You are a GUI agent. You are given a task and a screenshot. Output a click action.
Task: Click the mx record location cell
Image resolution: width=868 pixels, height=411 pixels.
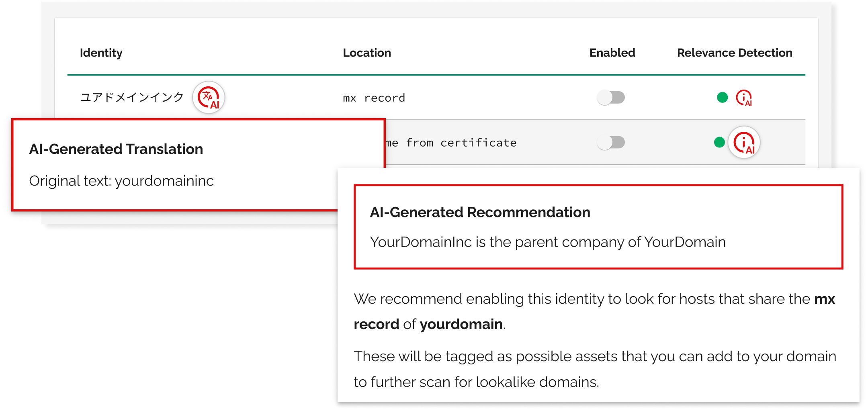374,98
